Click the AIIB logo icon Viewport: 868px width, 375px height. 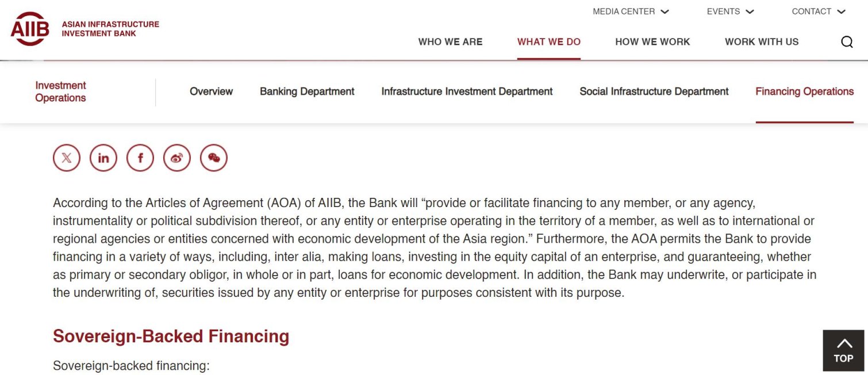(x=30, y=29)
